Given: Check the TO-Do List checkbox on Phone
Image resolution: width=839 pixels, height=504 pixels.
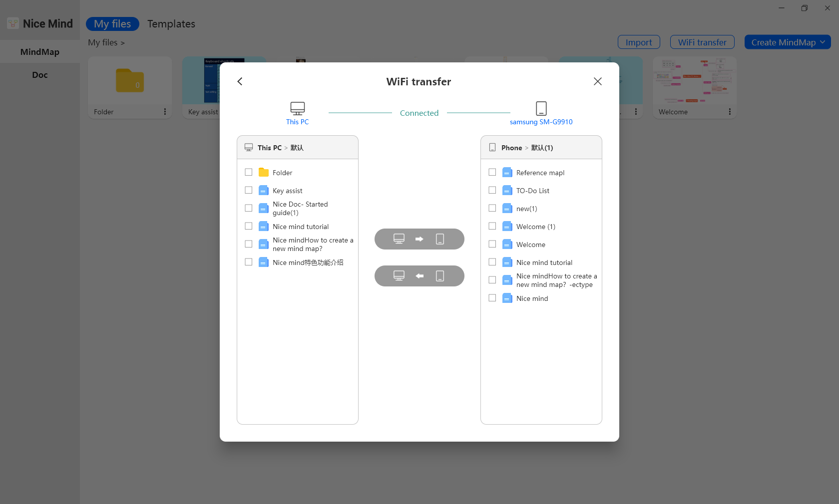Looking at the screenshot, I should (492, 190).
